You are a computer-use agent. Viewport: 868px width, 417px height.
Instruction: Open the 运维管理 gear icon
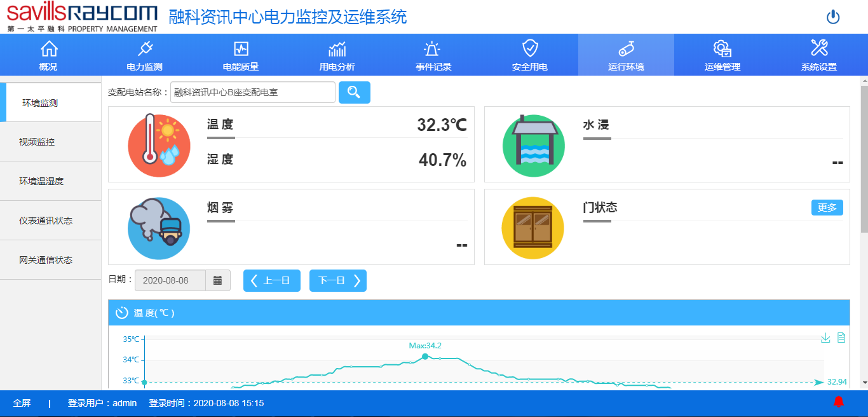pos(722,48)
